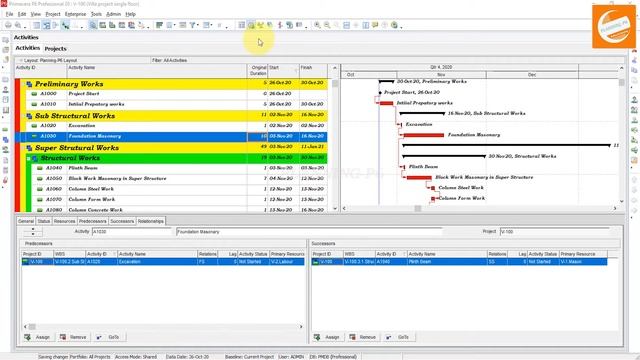
Task: Open the Edit menu
Action: pos(22,14)
